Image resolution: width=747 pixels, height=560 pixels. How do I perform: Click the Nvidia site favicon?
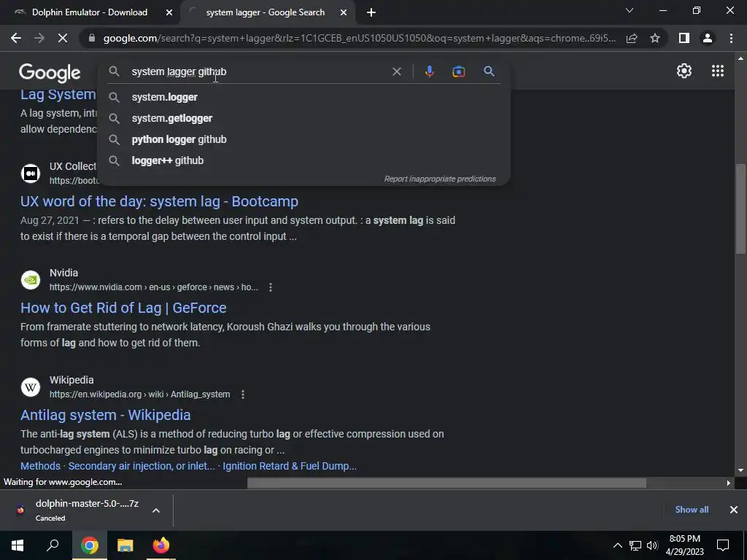(31, 280)
